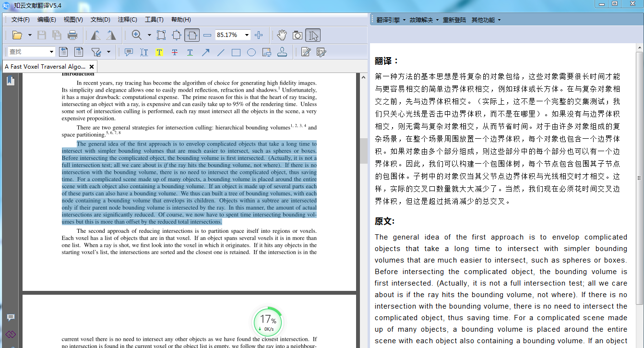Image resolution: width=644 pixels, height=348 pixels.
Task: Open the 注释(C) menu
Action: pos(127,20)
